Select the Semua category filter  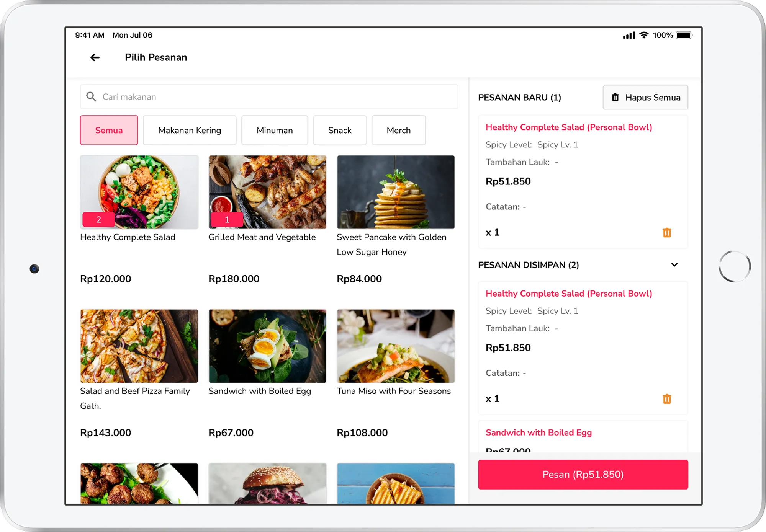tap(109, 130)
